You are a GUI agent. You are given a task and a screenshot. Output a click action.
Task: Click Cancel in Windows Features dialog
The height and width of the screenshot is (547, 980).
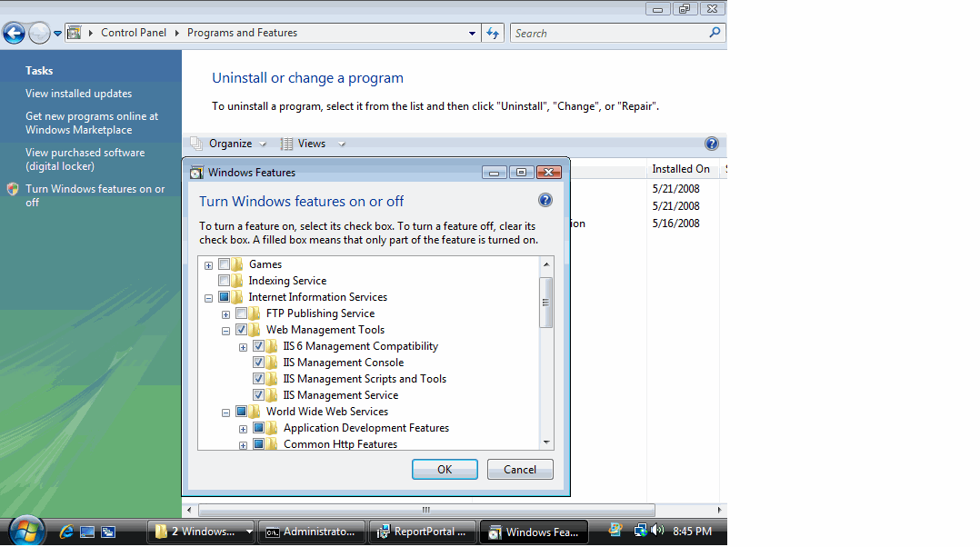[x=520, y=470]
